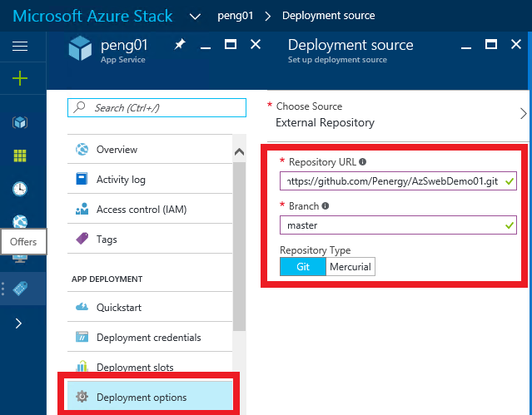Click the Search magnifier icon

79,107
